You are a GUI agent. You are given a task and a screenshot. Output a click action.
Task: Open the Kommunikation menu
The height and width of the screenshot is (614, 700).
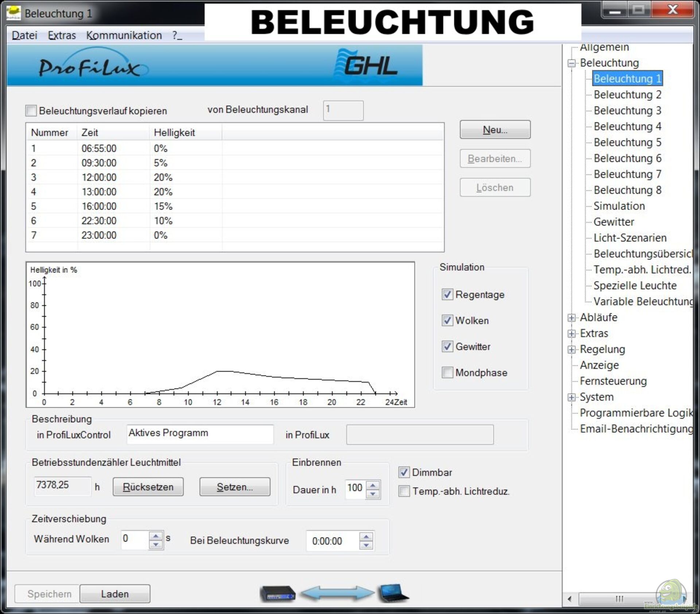124,35
